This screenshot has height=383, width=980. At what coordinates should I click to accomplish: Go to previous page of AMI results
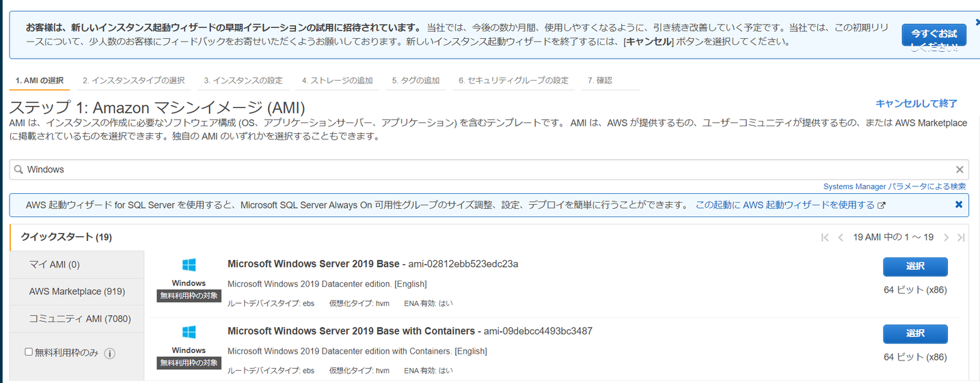click(841, 238)
